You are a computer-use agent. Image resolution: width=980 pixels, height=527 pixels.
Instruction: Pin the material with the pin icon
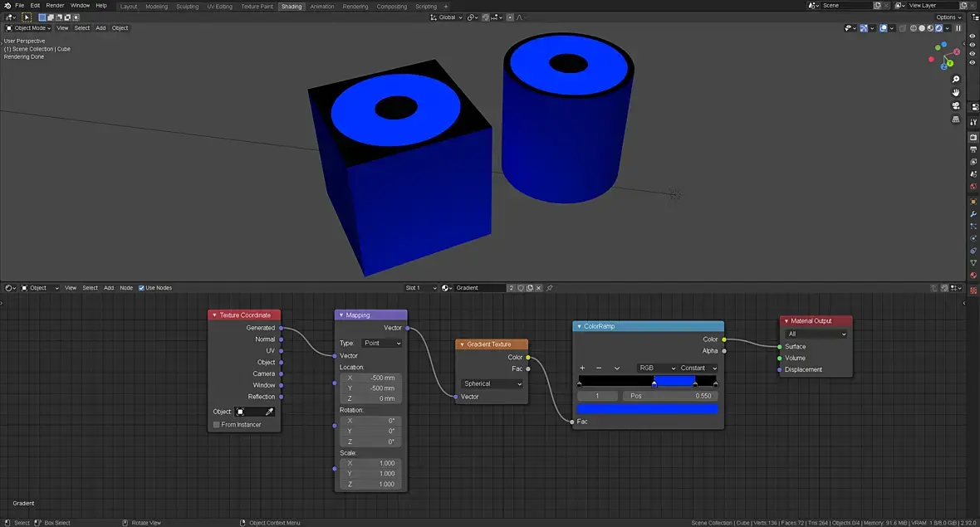(x=550, y=288)
